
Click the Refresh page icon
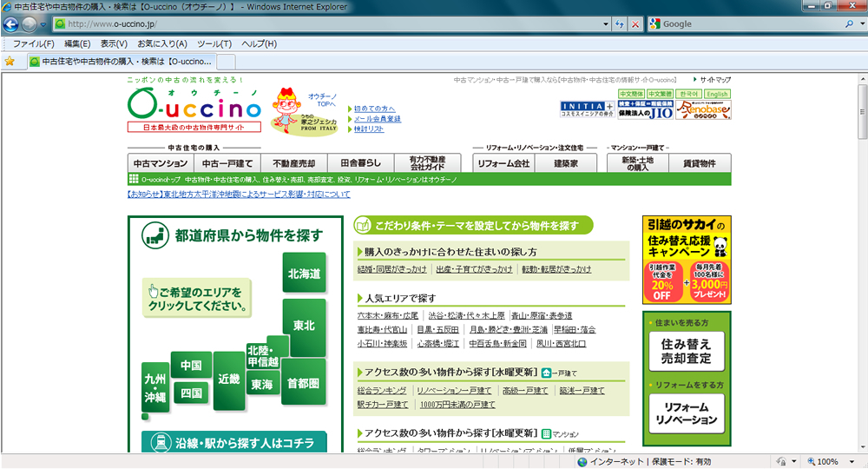pyautogui.click(x=620, y=24)
